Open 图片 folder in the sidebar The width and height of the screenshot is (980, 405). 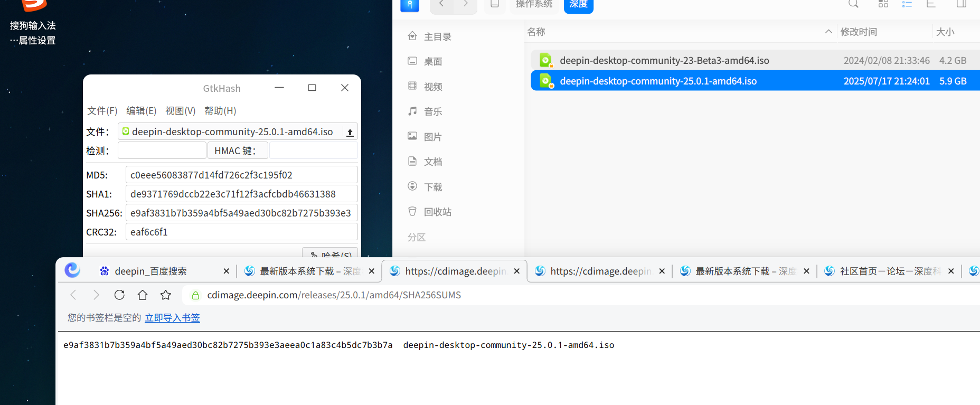click(425, 137)
